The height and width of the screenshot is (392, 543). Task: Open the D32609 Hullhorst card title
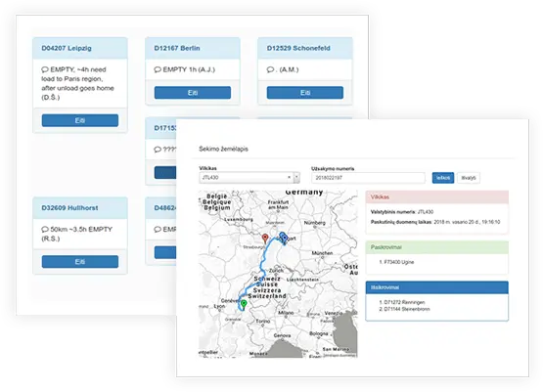tap(69, 208)
